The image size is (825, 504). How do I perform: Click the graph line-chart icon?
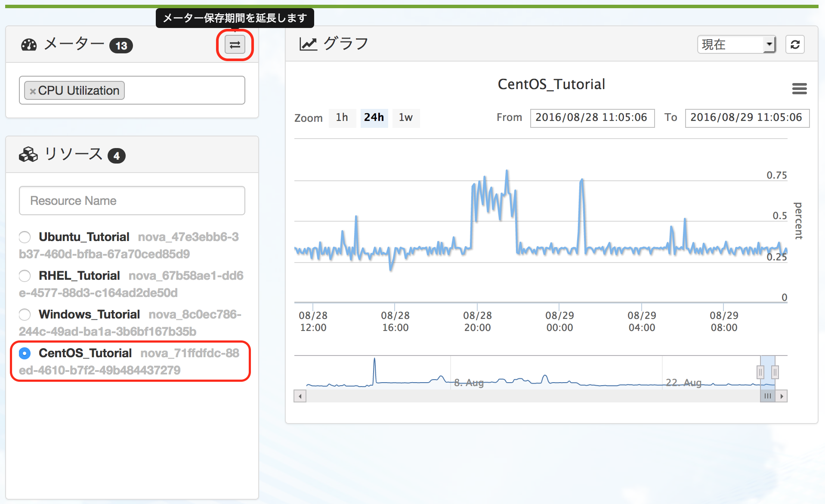308,44
